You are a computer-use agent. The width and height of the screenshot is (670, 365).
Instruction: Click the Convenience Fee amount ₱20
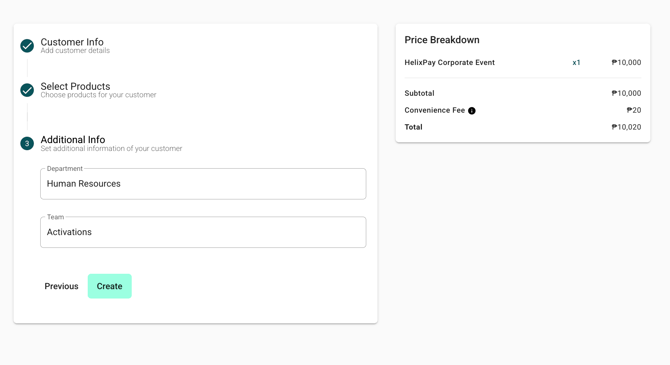(634, 110)
